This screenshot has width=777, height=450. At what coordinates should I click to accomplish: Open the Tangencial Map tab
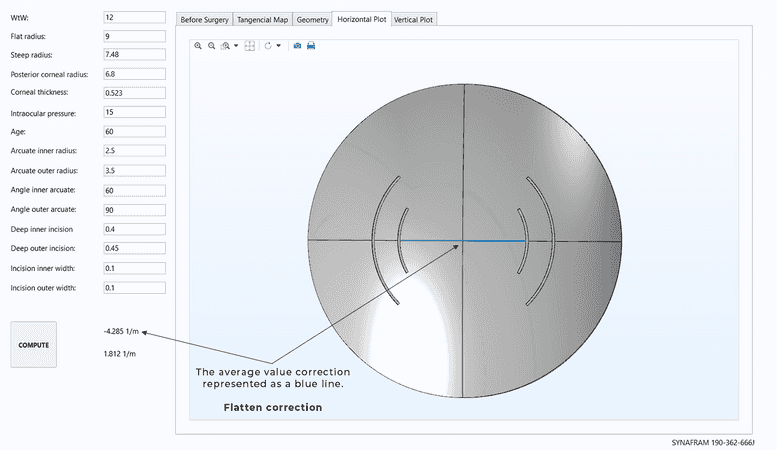(x=262, y=20)
